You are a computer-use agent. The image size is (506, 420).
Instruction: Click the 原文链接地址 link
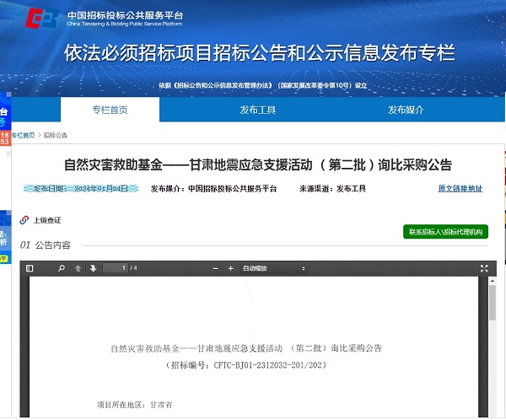460,188
